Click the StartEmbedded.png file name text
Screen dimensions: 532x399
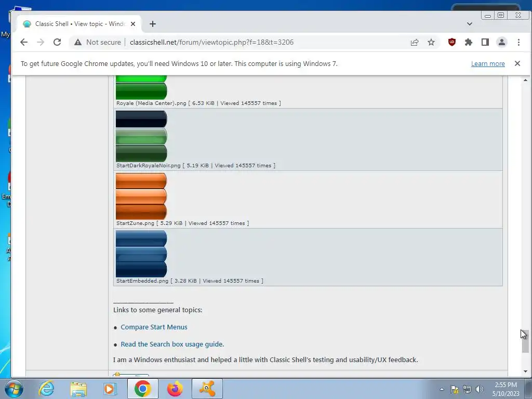142,281
